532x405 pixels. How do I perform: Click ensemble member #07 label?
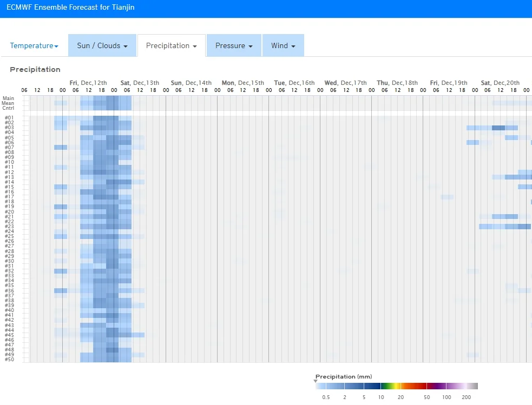(x=9, y=148)
